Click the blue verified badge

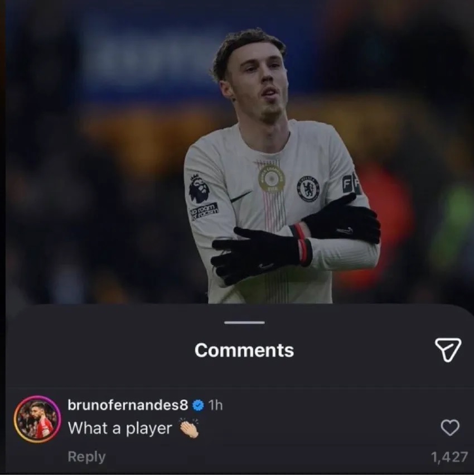(198, 405)
